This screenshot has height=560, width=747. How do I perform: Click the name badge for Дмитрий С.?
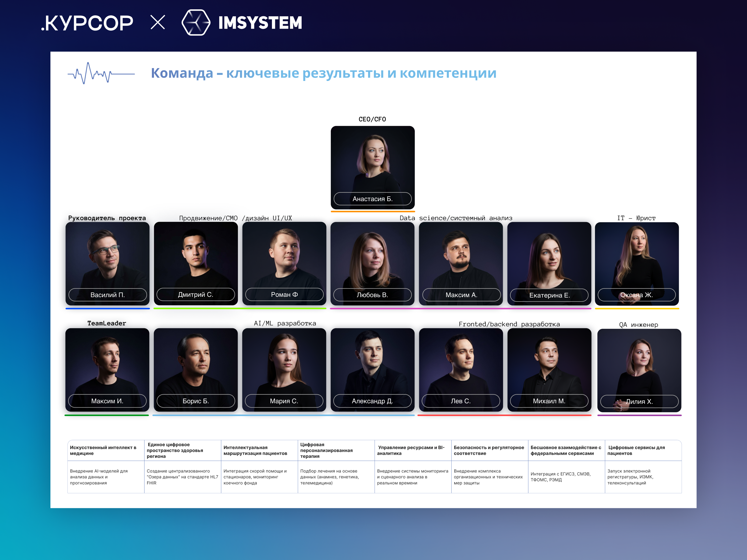[196, 295]
